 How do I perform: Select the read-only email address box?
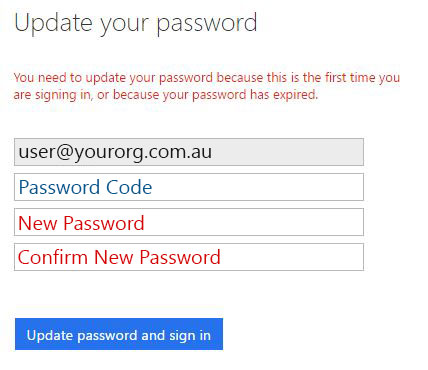coord(189,152)
